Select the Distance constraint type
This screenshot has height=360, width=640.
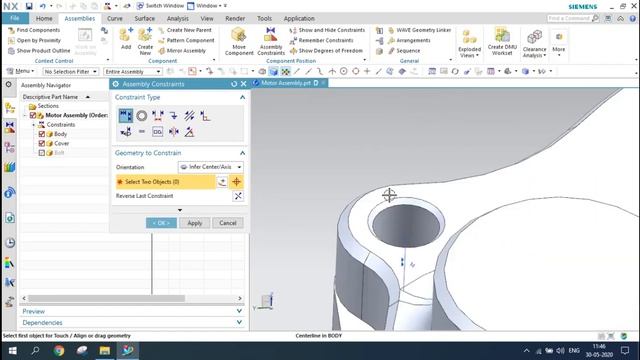158,116
